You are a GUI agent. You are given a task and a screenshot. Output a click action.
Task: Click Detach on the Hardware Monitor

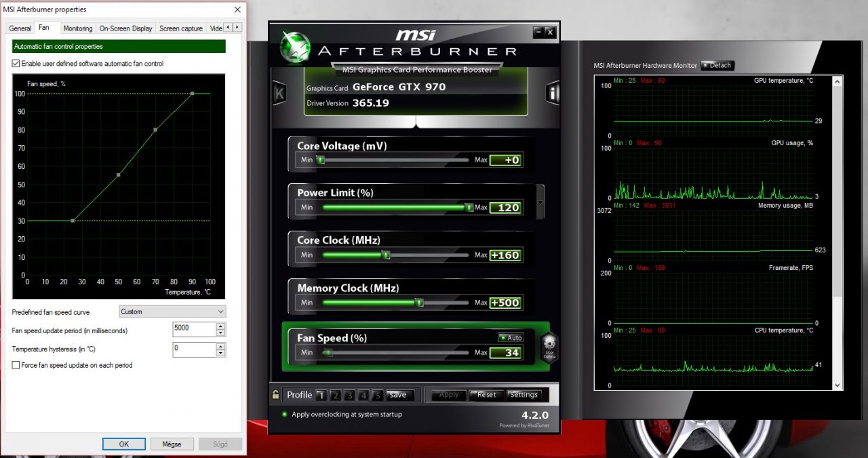(717, 66)
